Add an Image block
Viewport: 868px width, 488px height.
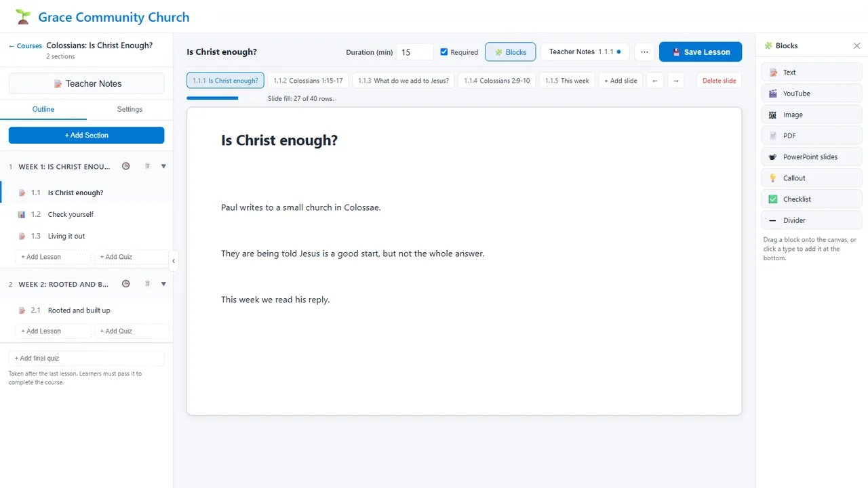pyautogui.click(x=812, y=115)
